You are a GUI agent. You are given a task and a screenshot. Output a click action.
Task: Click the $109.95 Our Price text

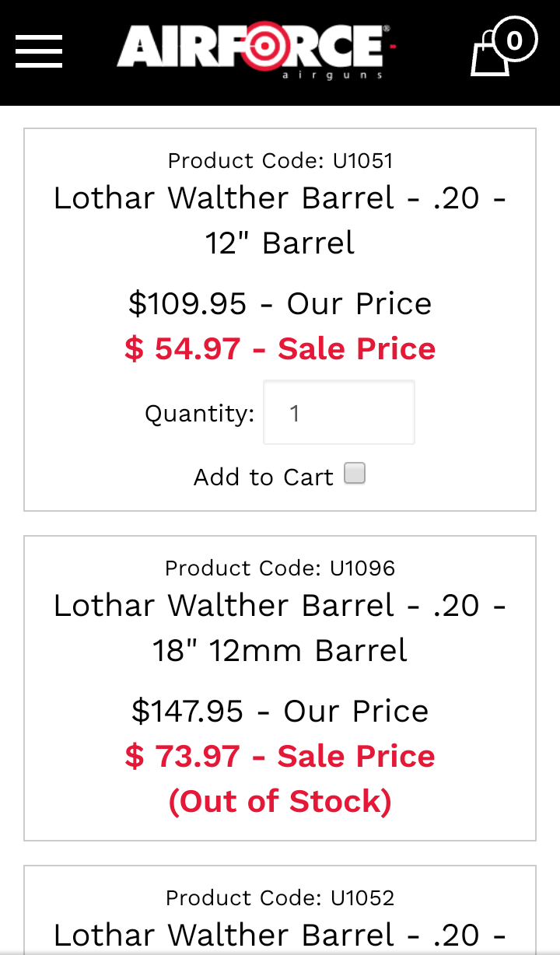[x=280, y=303]
